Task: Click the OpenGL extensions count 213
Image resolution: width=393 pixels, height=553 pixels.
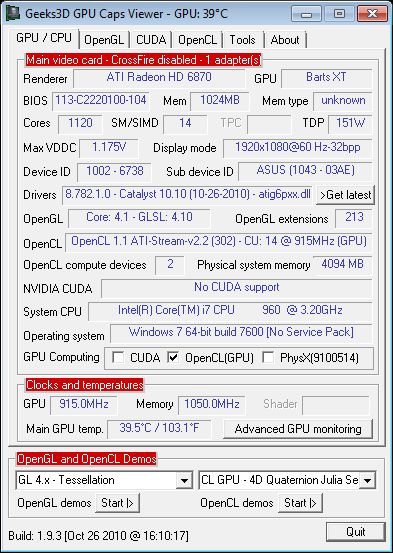Action: [x=353, y=218]
